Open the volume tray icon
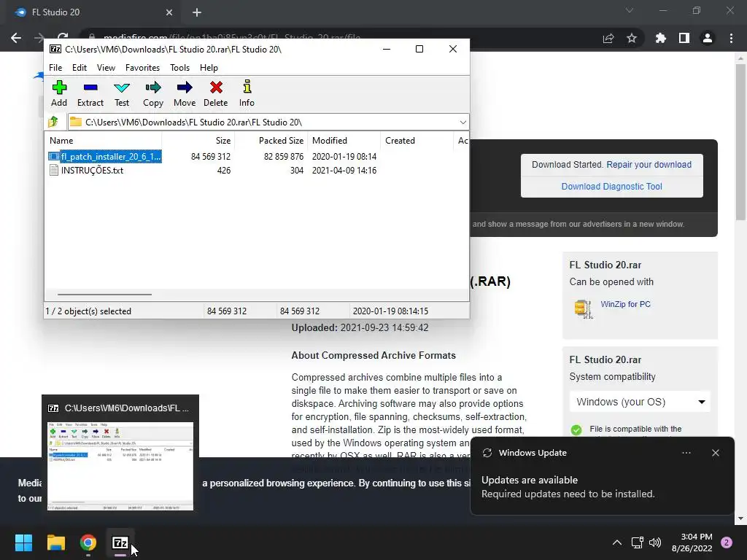 click(x=655, y=542)
